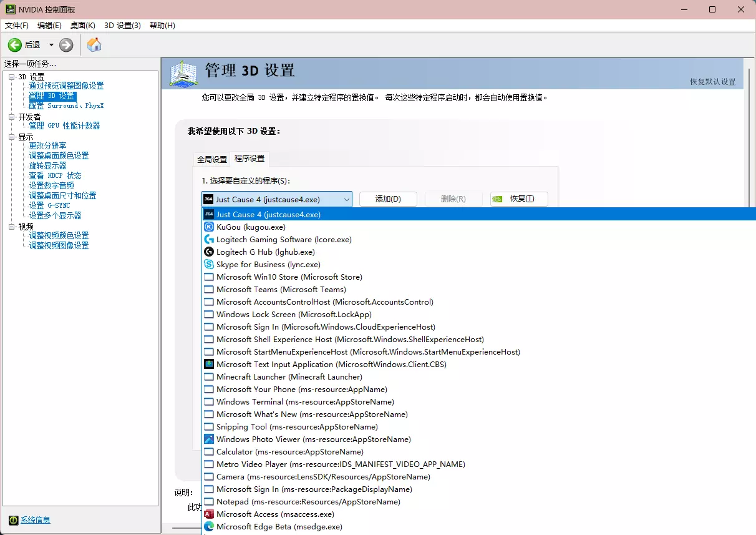This screenshot has height=535, width=756.
Task: Open the Home icon in toolbar
Action: click(x=94, y=44)
